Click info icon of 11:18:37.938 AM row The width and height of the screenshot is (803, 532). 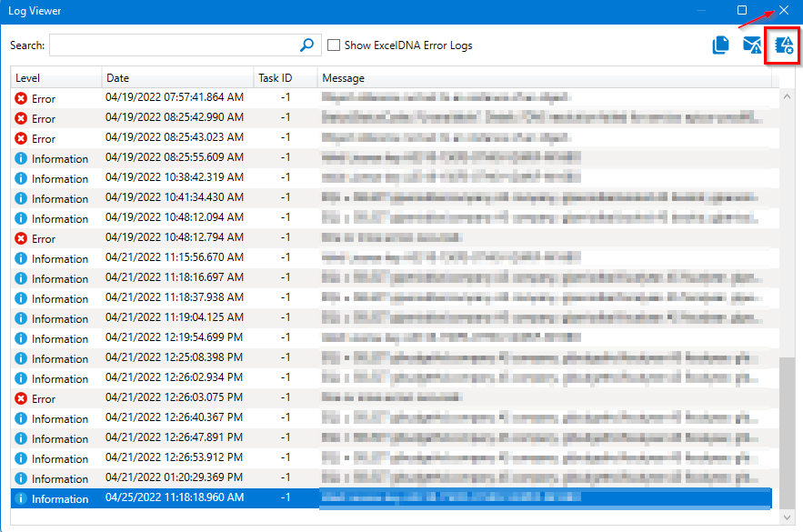pyautogui.click(x=21, y=298)
